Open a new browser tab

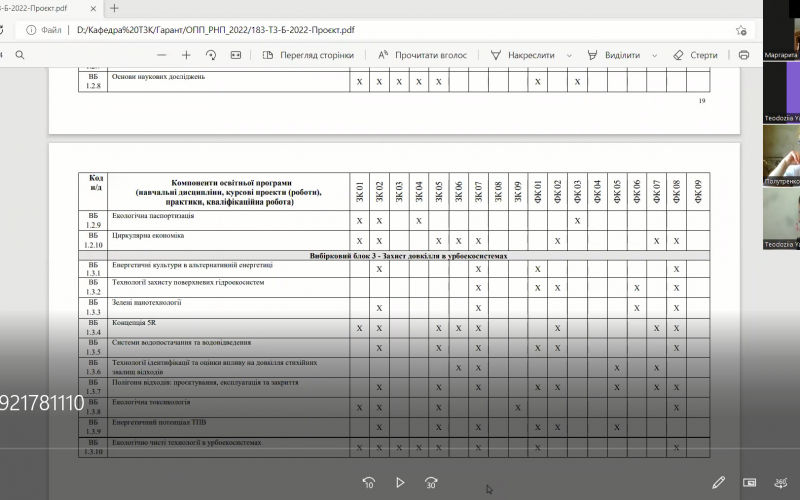pos(114,8)
